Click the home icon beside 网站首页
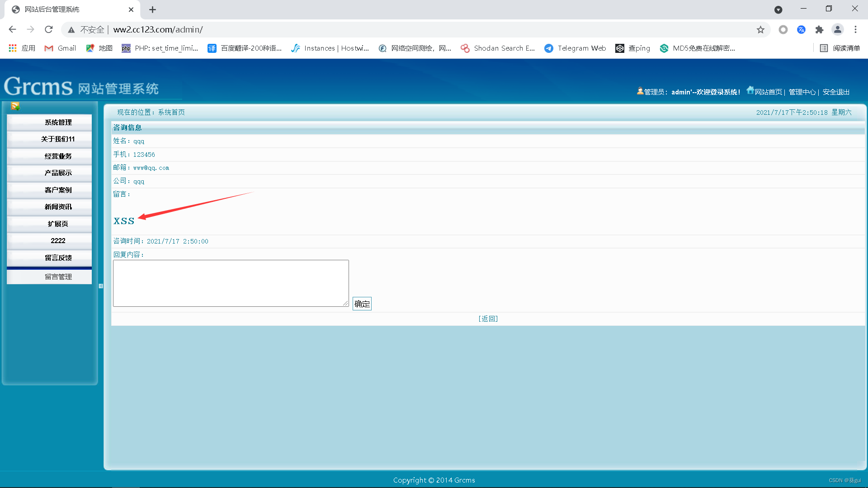 coord(750,90)
